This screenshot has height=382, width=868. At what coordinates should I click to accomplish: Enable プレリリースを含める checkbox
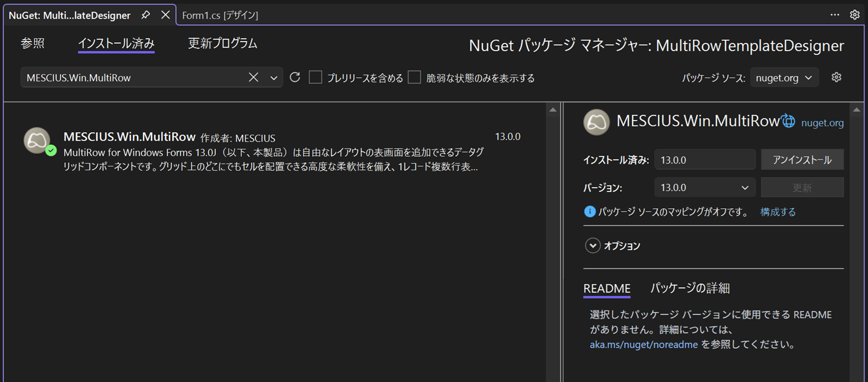(315, 77)
